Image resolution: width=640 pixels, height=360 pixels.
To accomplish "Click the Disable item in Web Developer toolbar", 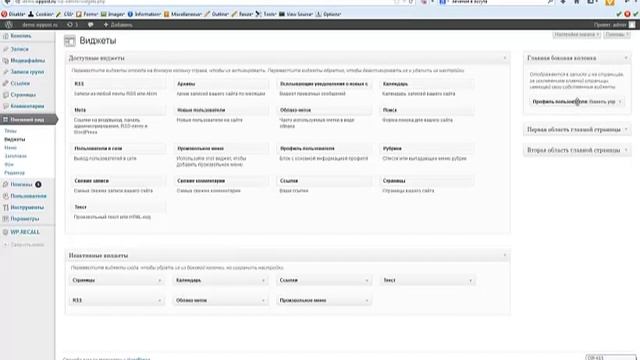I will (x=13, y=14).
